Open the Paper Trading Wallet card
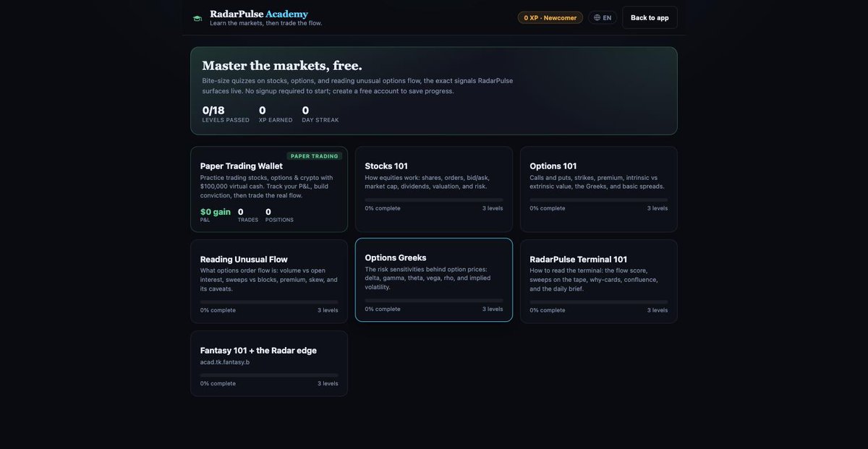This screenshot has height=449, width=868. [x=269, y=189]
